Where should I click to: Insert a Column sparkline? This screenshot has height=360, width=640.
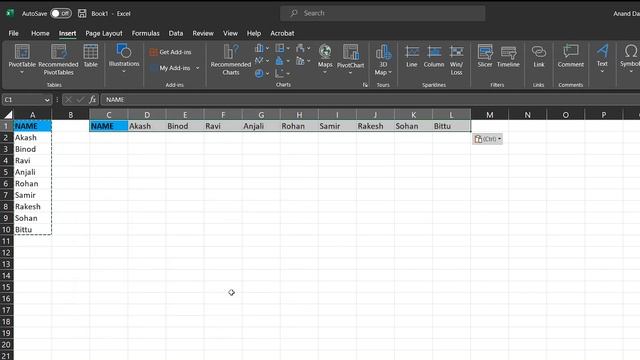(433, 56)
